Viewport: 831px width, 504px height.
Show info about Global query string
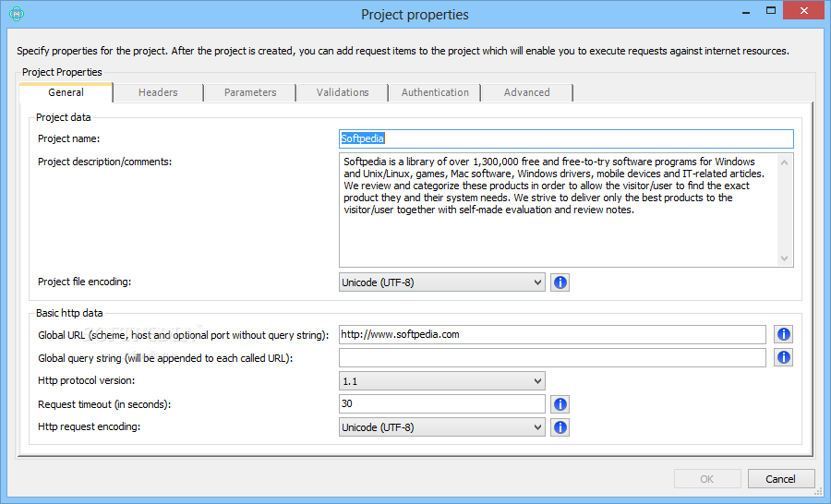783,358
